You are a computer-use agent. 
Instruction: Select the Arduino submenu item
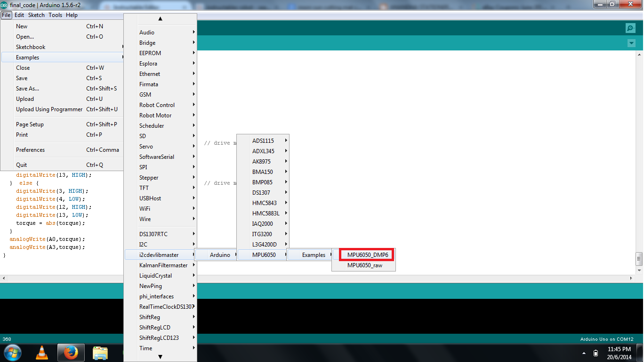point(217,255)
